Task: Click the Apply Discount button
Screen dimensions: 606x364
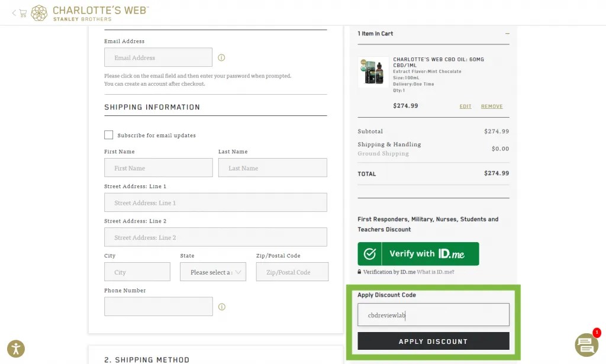Action: point(433,341)
